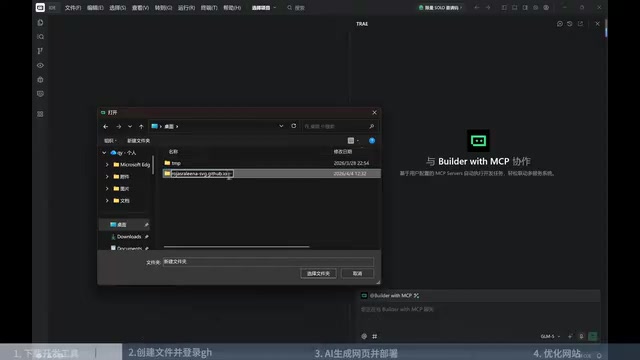Click the blue help icon in dialog

(x=372, y=141)
